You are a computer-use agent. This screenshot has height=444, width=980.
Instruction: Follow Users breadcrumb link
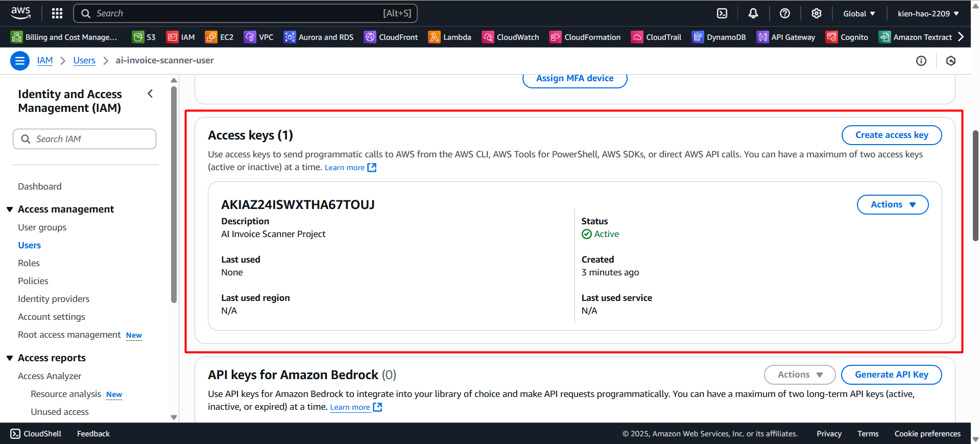84,60
